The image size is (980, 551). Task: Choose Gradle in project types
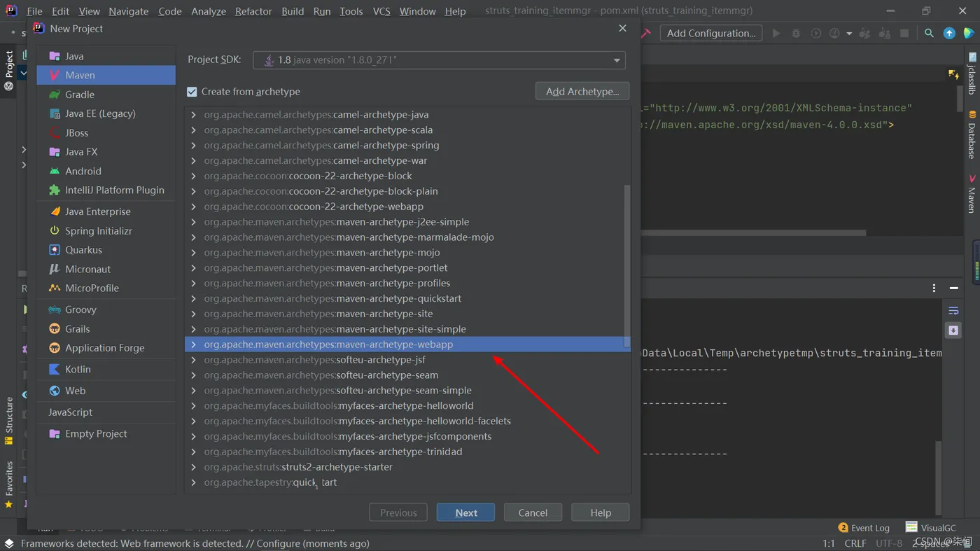pyautogui.click(x=106, y=95)
